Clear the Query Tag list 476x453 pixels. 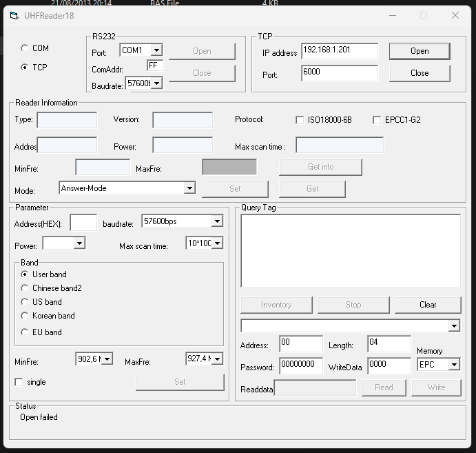[x=427, y=305]
